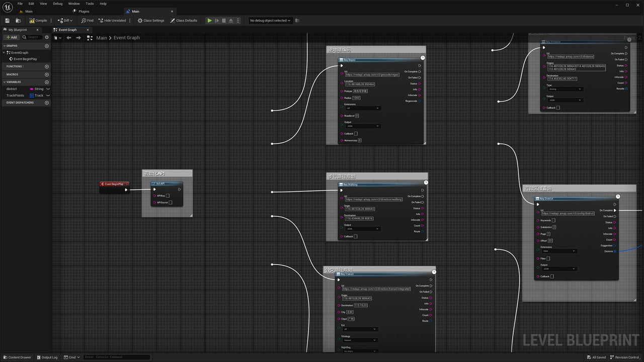Image resolution: width=644 pixels, height=362 pixels.
Task: Toggle Keywords checkbox on Req District node
Action: pyautogui.click(x=553, y=220)
